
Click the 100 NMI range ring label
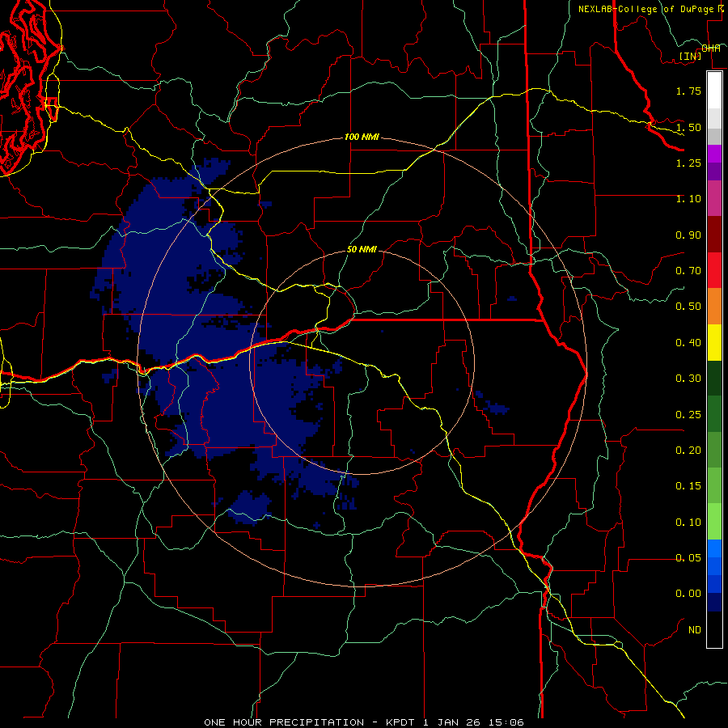pyautogui.click(x=362, y=138)
